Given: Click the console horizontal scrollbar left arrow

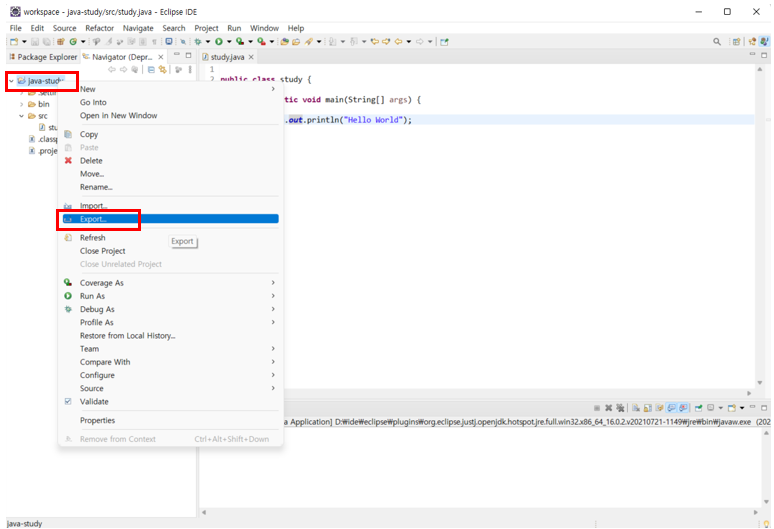Looking at the screenshot, I should (x=204, y=513).
